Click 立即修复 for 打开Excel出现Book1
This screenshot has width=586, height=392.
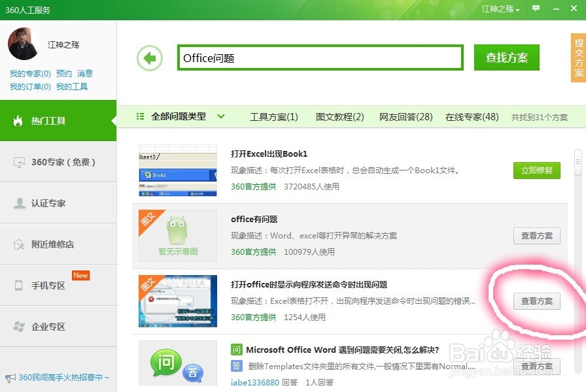coord(537,171)
